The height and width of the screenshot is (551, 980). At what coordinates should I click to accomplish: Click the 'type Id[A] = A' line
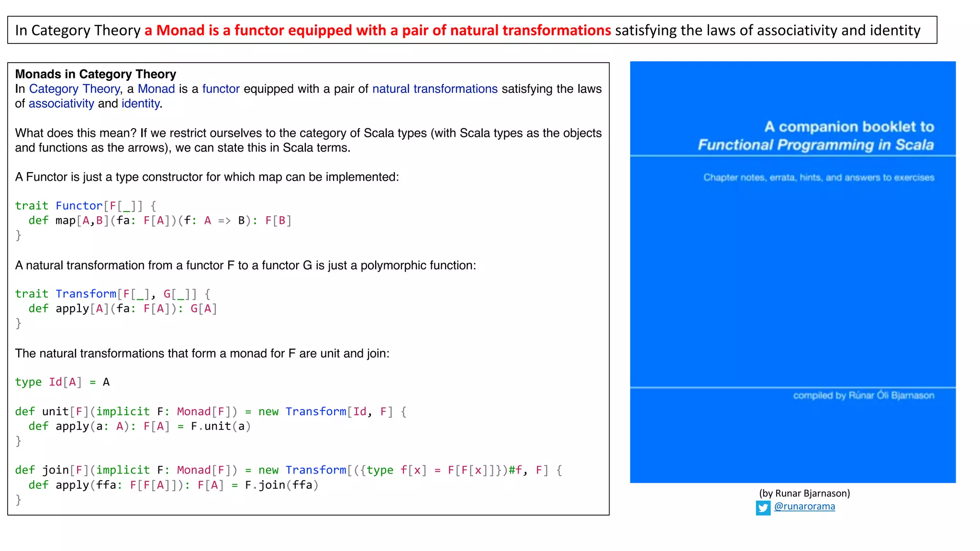point(63,382)
